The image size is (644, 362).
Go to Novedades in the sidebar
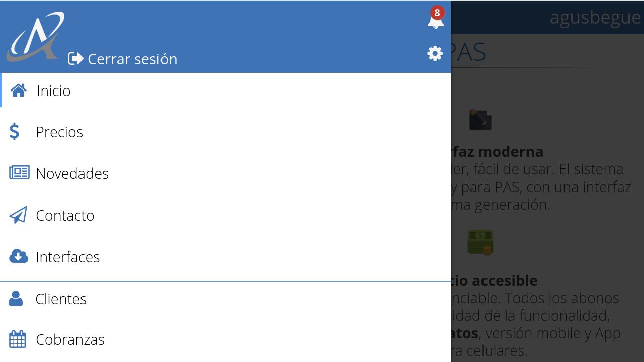click(225, 173)
